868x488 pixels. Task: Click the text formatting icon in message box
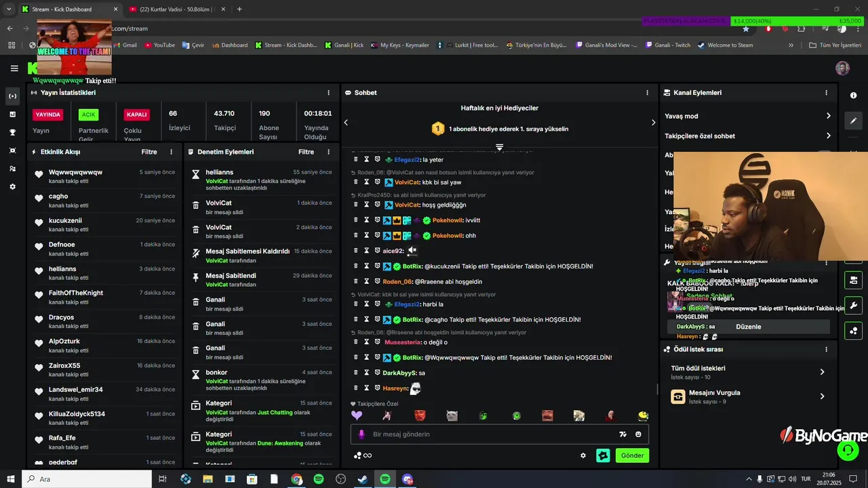tap(623, 434)
